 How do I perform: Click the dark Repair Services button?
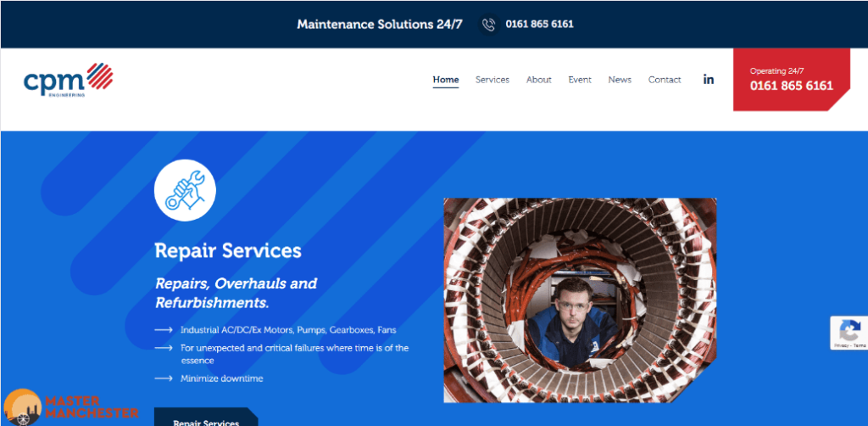(x=206, y=418)
